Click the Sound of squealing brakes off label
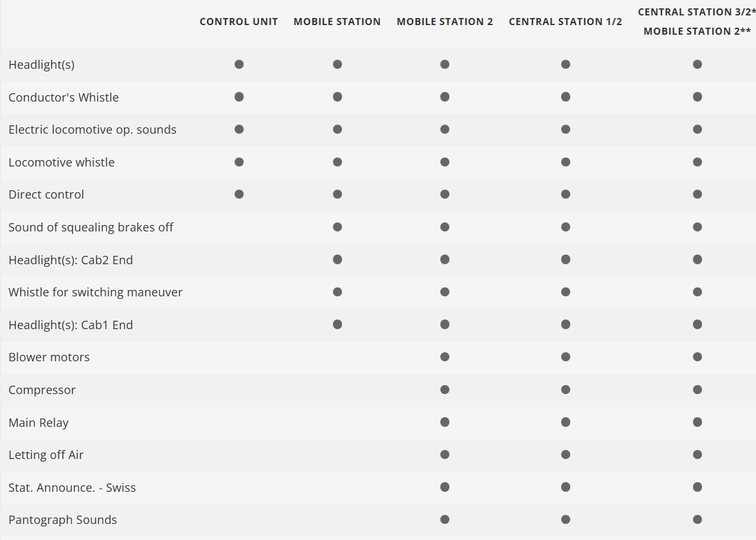This screenshot has height=540, width=756. point(91,227)
